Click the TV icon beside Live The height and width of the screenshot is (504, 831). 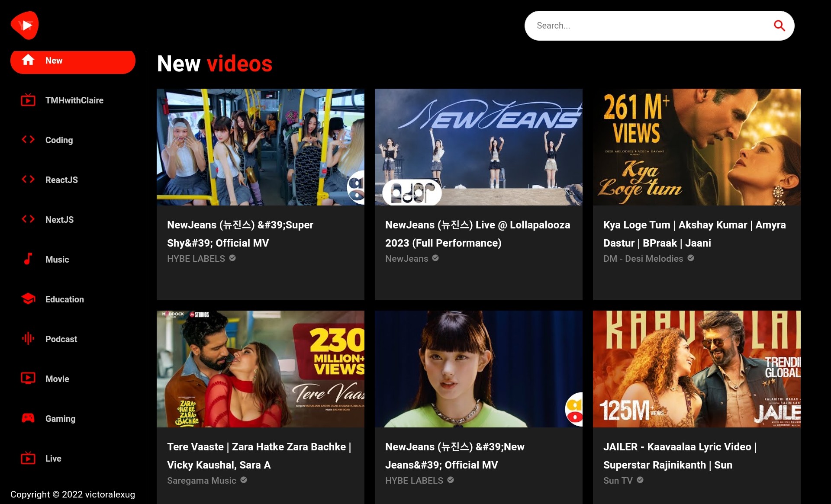click(28, 458)
